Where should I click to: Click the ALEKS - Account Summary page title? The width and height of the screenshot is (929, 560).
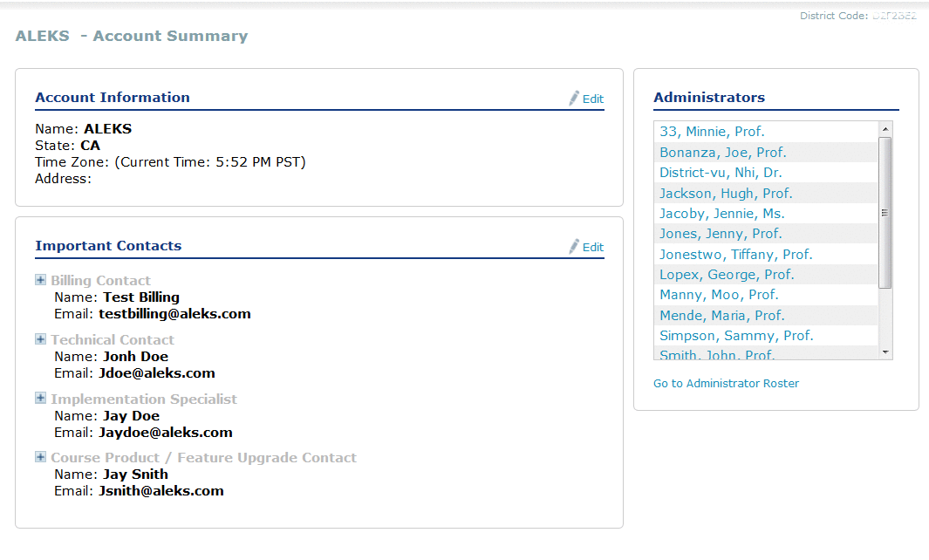click(x=132, y=36)
